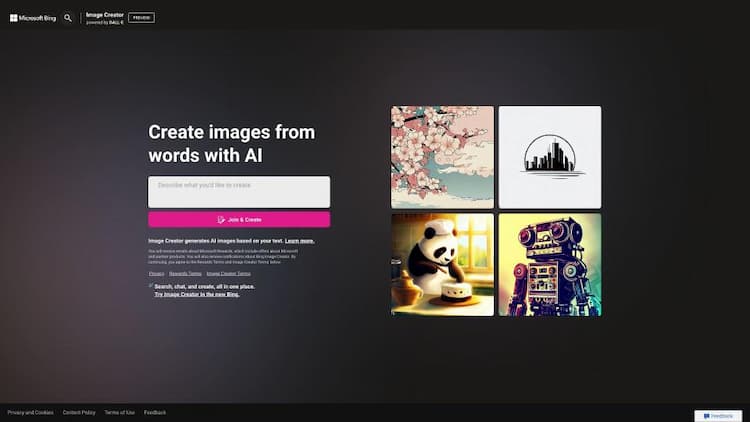The image size is (750, 422).
Task: Open Feedback link in footer bar
Action: [155, 412]
